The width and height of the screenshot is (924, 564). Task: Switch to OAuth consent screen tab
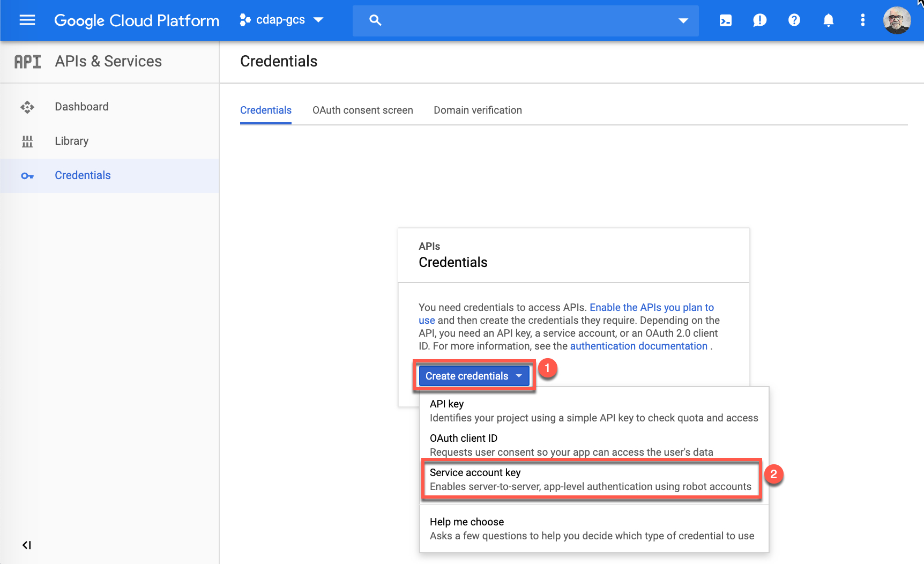point(363,110)
